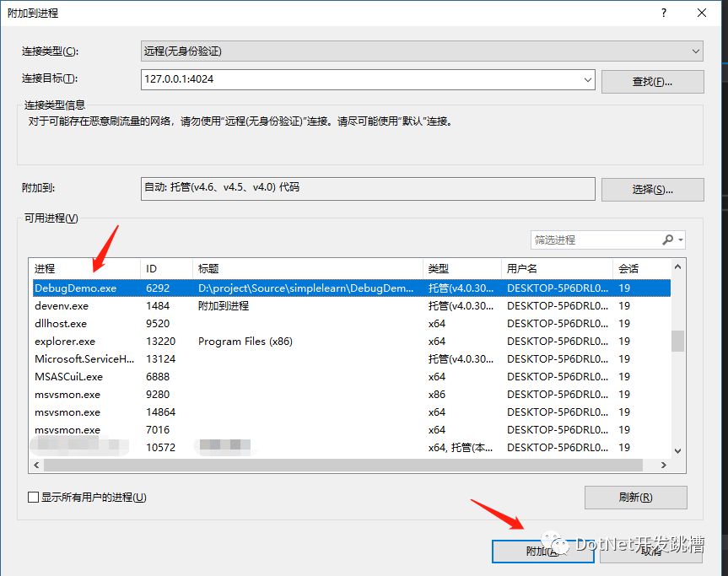
Task: Click the 附加(A) attach button
Action: coord(542,552)
